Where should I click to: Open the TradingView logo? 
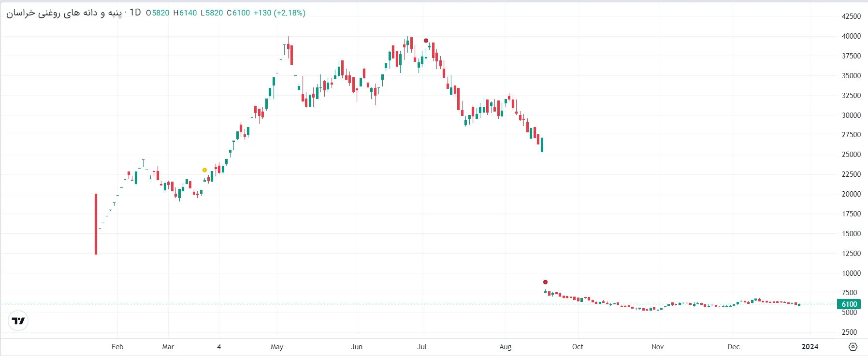[18, 321]
